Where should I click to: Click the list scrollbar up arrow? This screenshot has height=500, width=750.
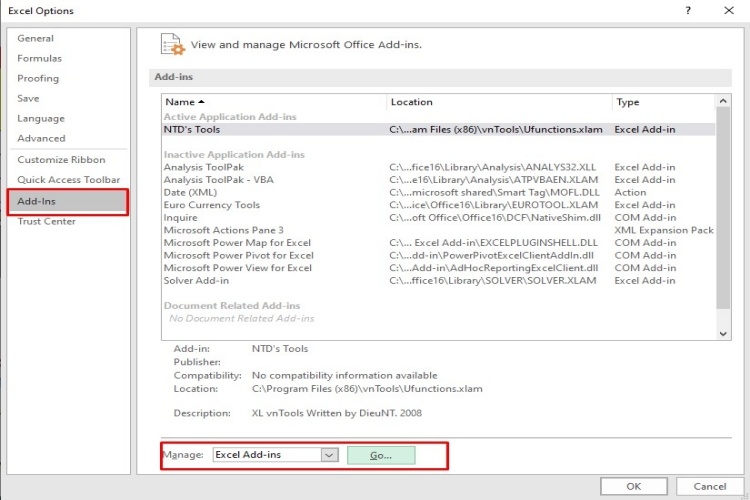[x=723, y=101]
